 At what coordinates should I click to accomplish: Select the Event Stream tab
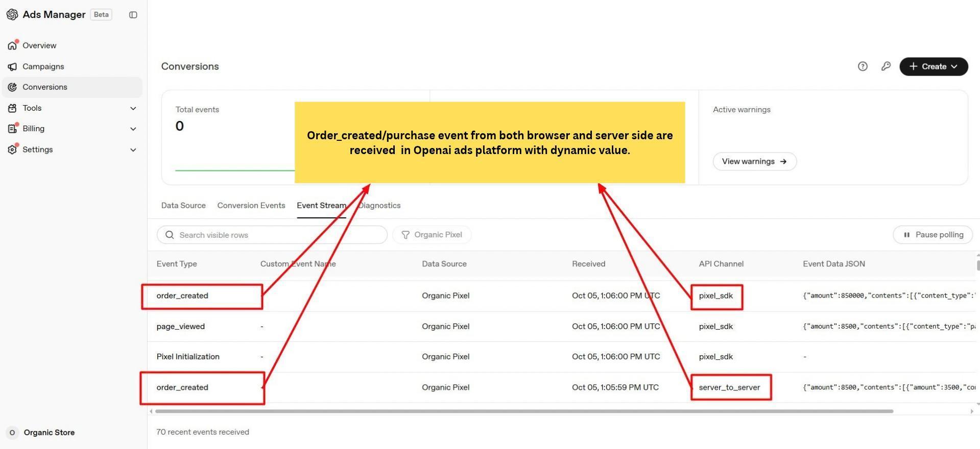point(321,206)
